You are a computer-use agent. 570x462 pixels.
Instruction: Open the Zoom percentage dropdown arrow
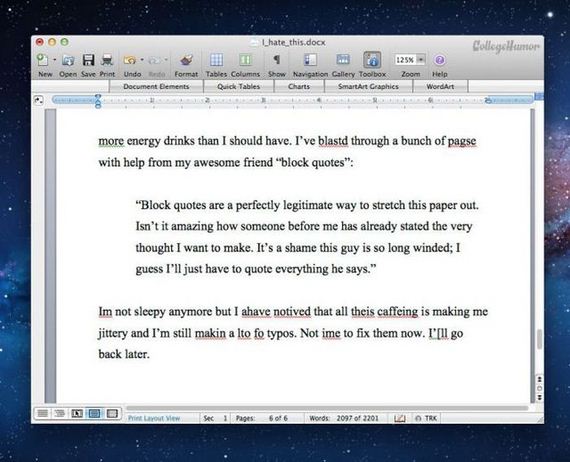coord(421,60)
